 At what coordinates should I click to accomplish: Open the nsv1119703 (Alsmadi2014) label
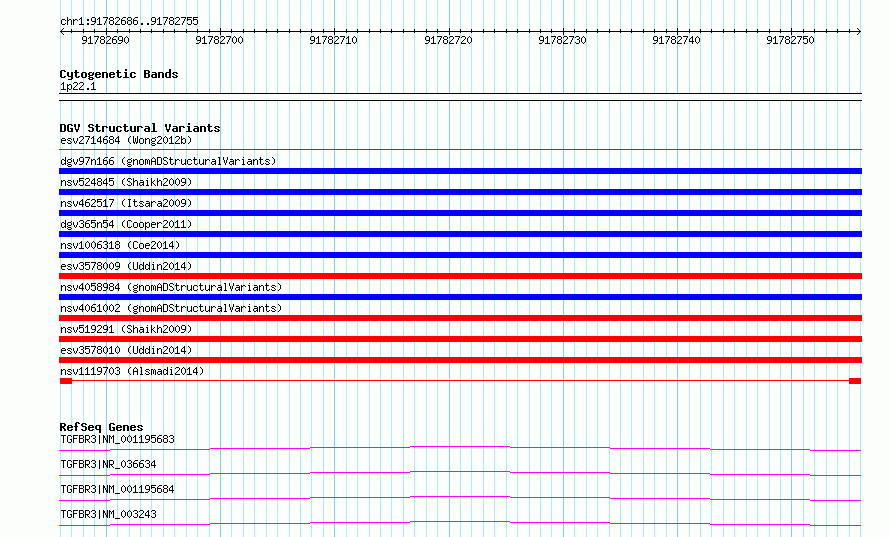tap(132, 371)
